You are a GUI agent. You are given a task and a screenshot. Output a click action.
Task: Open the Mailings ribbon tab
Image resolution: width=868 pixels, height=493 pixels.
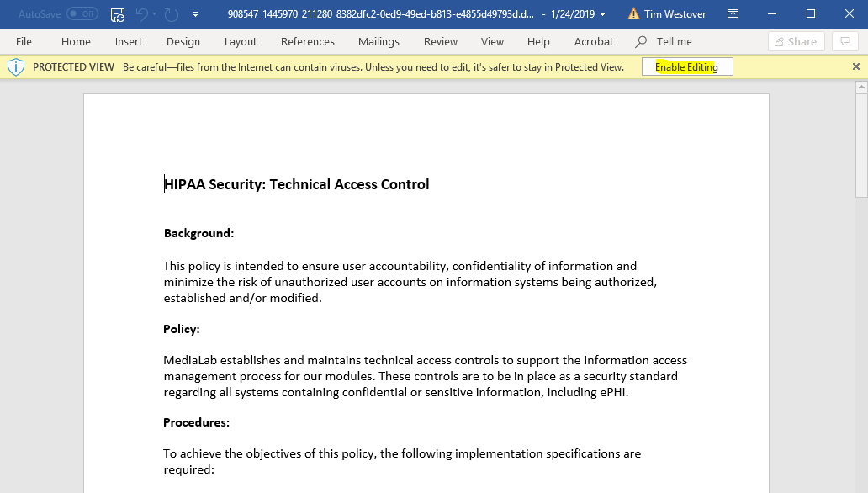378,41
